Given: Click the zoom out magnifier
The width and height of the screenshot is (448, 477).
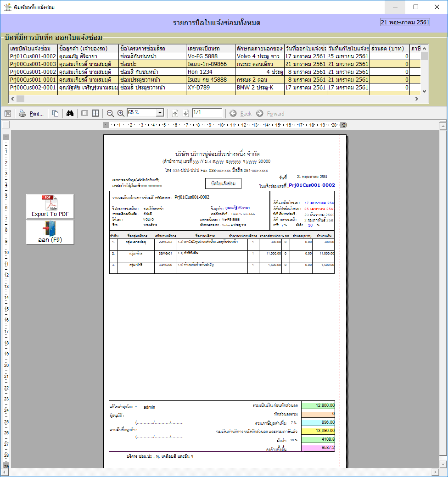Looking at the screenshot, I should point(110,113).
